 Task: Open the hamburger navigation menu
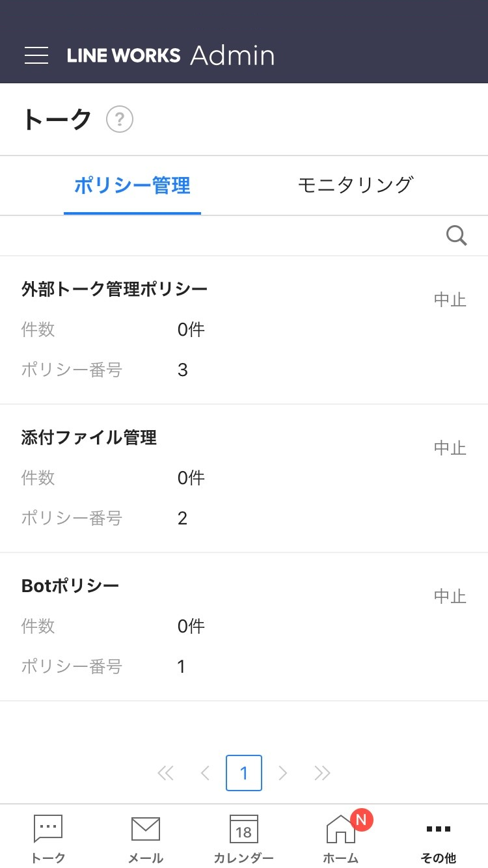36,55
